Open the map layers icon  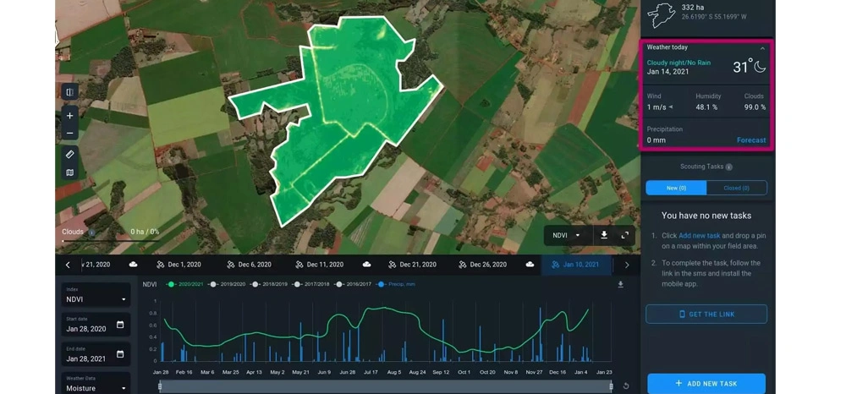tap(69, 172)
